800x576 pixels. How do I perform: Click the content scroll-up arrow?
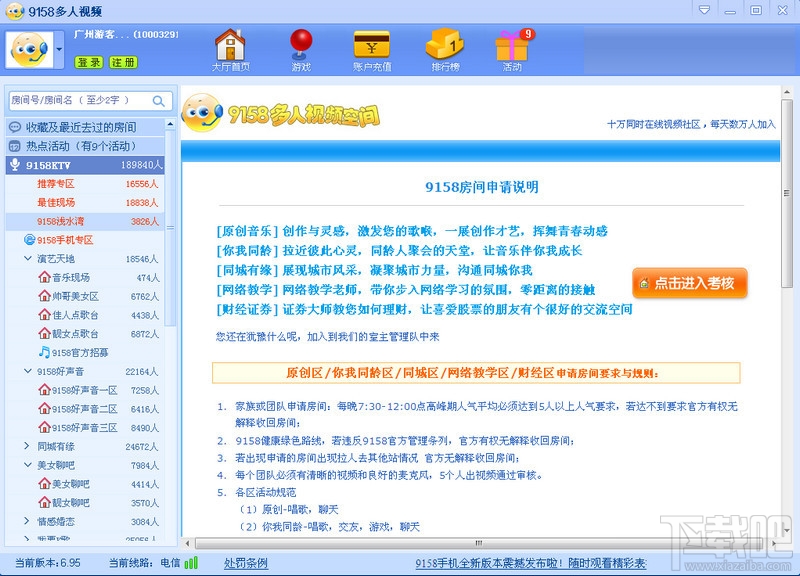[787, 92]
